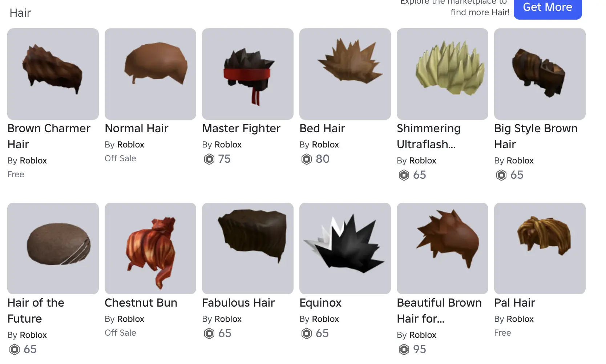Select the Pal Hair item image

[540, 248]
